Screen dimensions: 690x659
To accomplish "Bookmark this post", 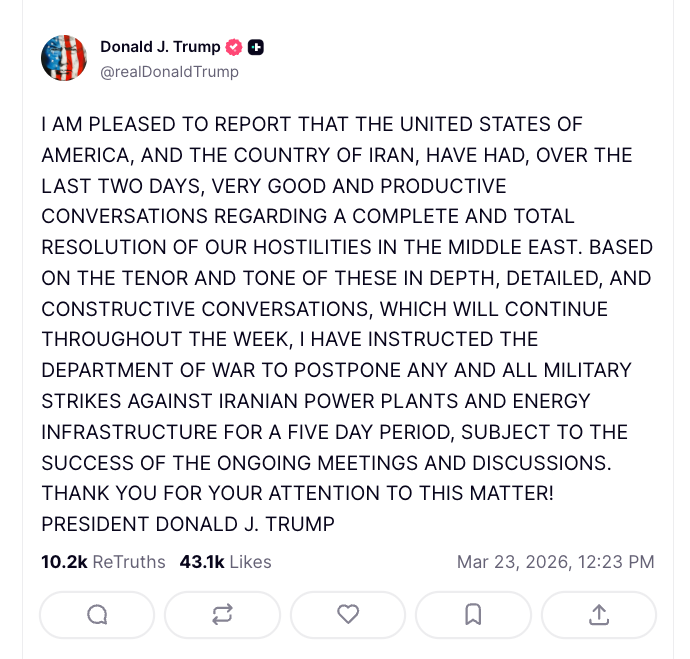I will point(473,615).
